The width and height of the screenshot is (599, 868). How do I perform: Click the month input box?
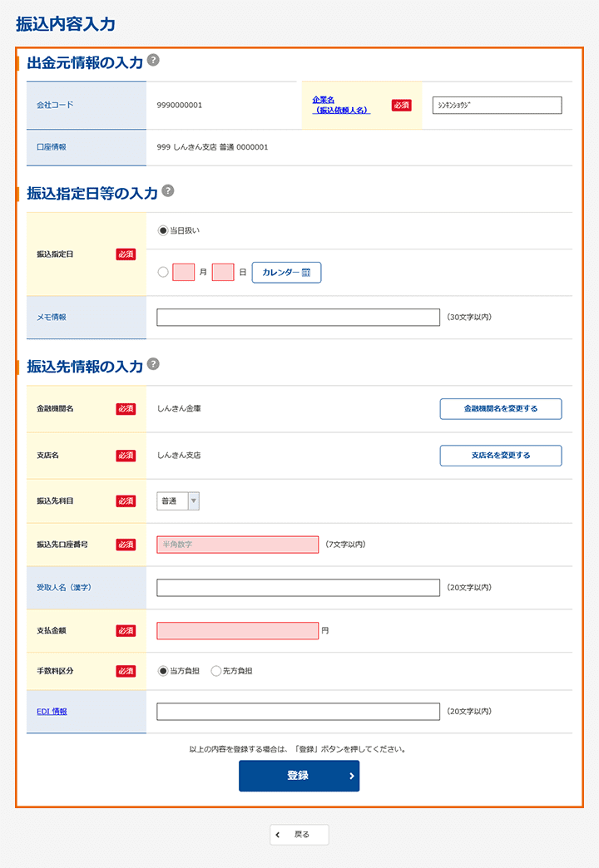[x=183, y=273]
